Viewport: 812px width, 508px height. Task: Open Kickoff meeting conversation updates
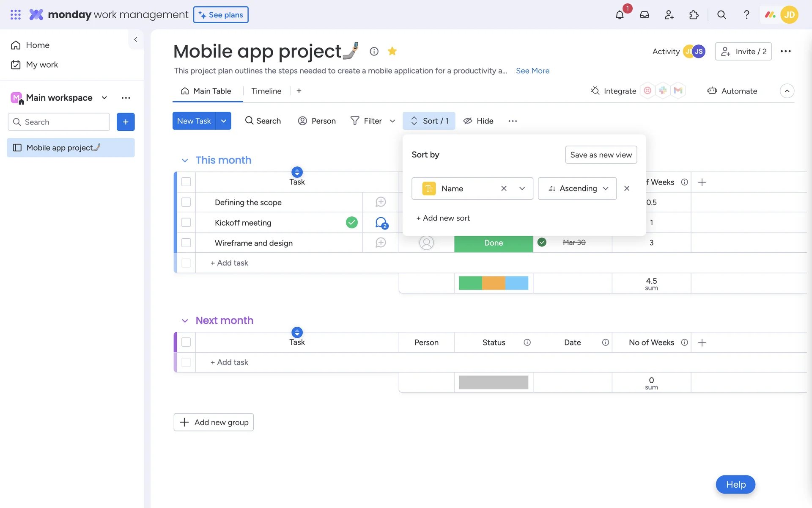point(381,223)
